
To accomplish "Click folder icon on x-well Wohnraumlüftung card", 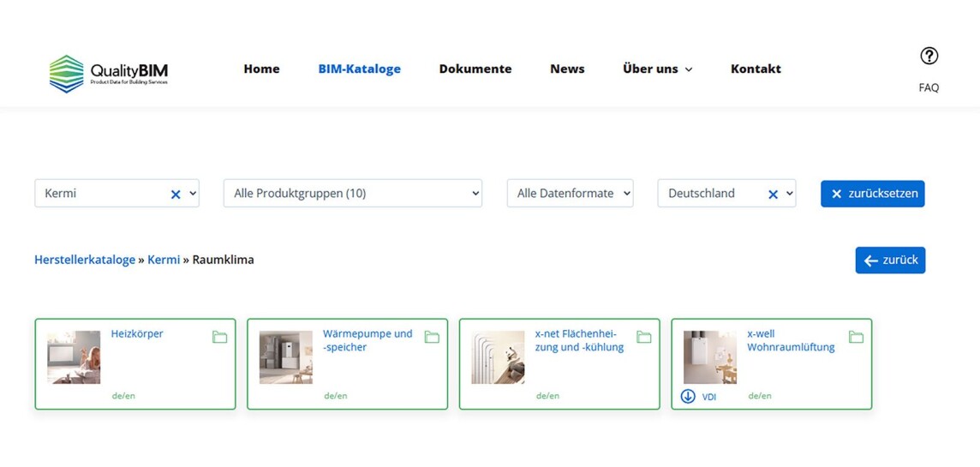I will 857,337.
